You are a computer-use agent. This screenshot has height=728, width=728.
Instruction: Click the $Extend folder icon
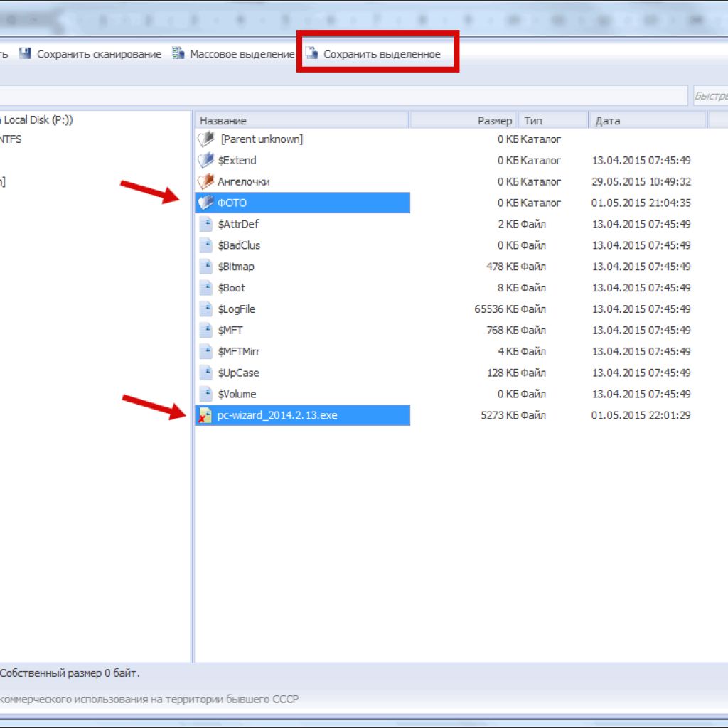pyautogui.click(x=205, y=161)
